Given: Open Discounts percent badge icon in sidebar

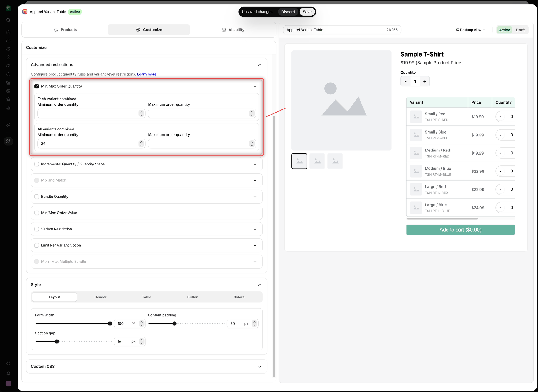Looking at the screenshot, I should 8,74.
